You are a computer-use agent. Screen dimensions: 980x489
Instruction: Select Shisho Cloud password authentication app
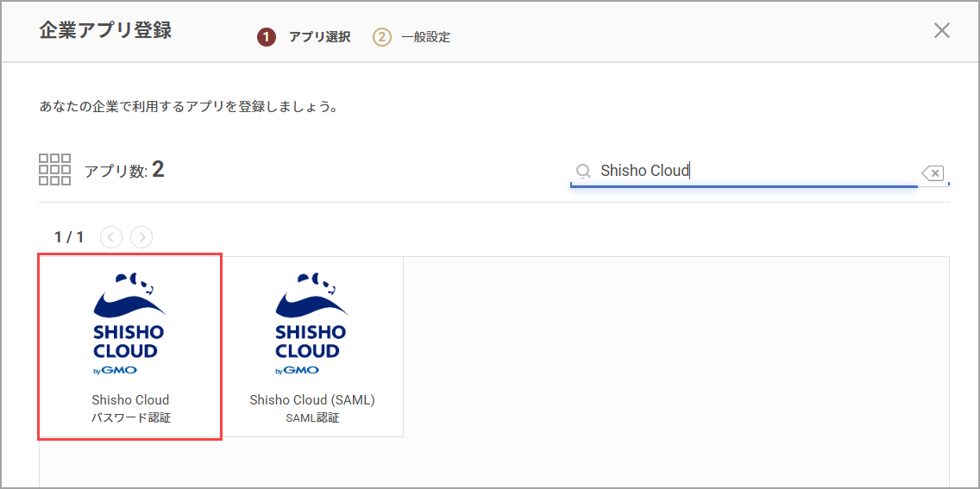(x=130, y=347)
